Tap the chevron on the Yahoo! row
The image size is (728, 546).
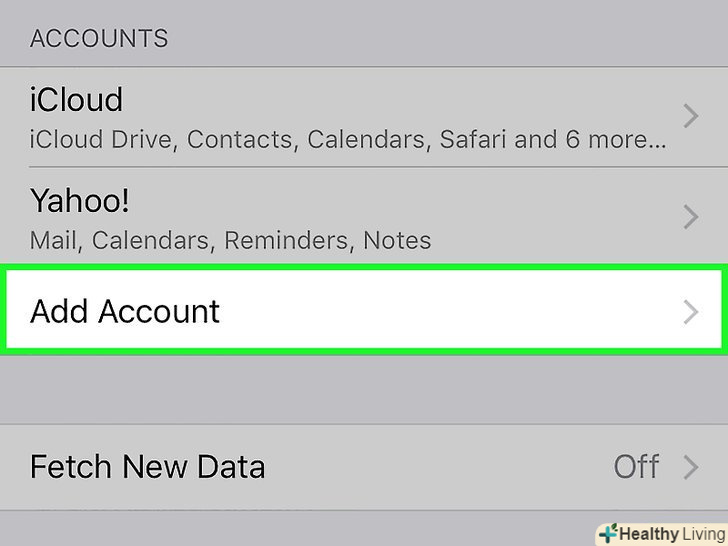pyautogui.click(x=690, y=216)
